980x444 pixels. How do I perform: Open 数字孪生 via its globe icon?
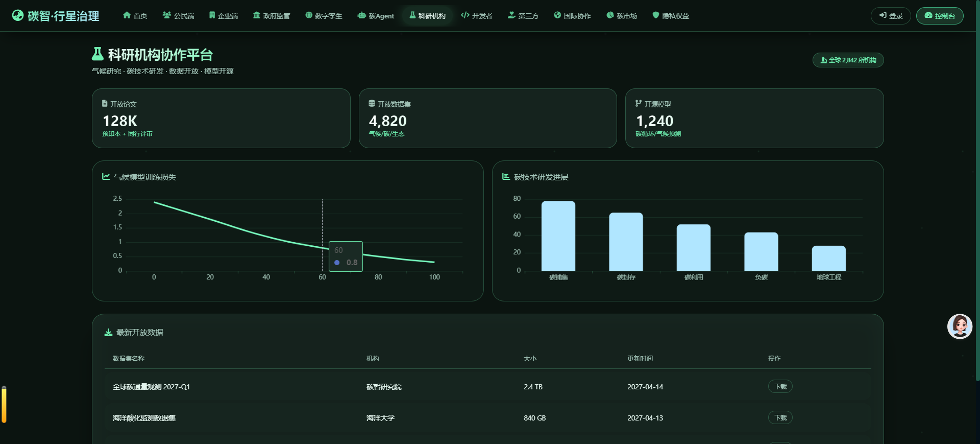coord(309,15)
